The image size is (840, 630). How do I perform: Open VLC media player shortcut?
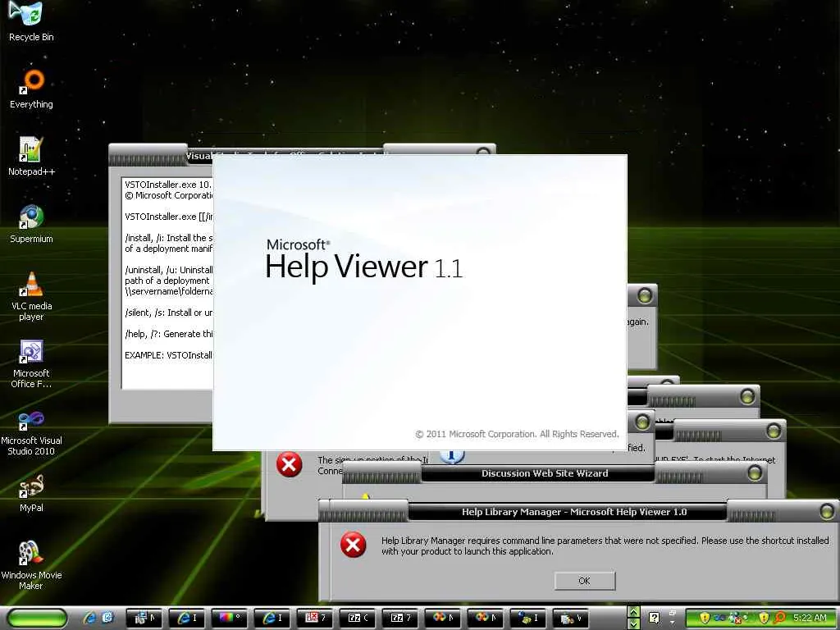click(x=31, y=296)
